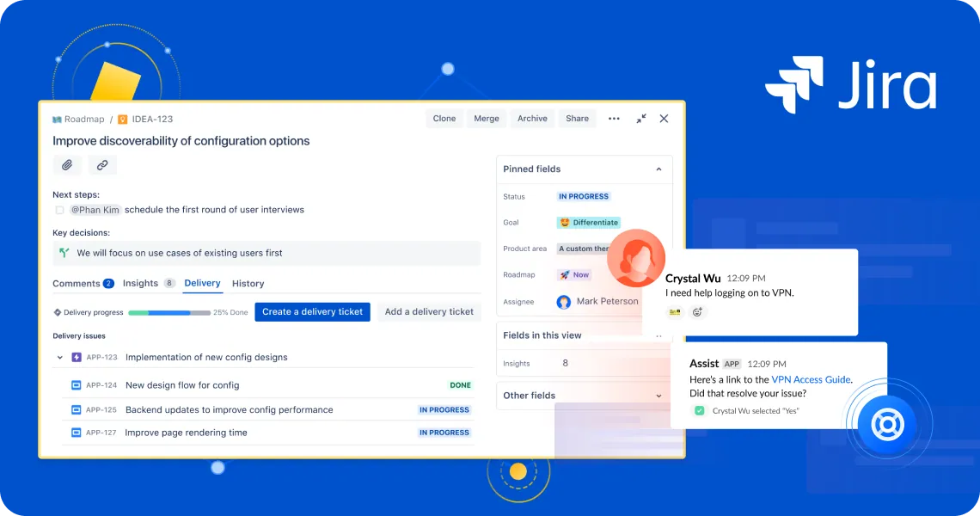Open the three-dot more actions menu
The image size is (980, 516).
(614, 119)
